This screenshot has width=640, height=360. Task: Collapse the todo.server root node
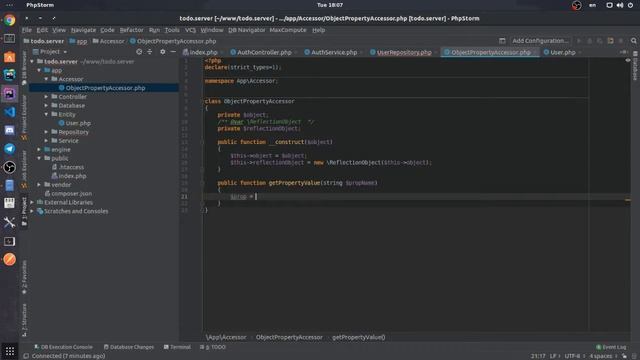click(x=32, y=62)
